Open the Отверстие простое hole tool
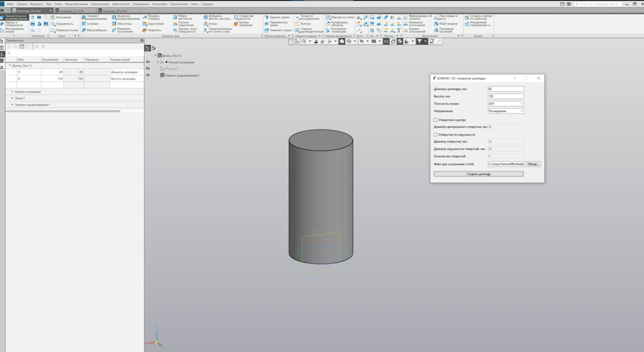 [244, 18]
